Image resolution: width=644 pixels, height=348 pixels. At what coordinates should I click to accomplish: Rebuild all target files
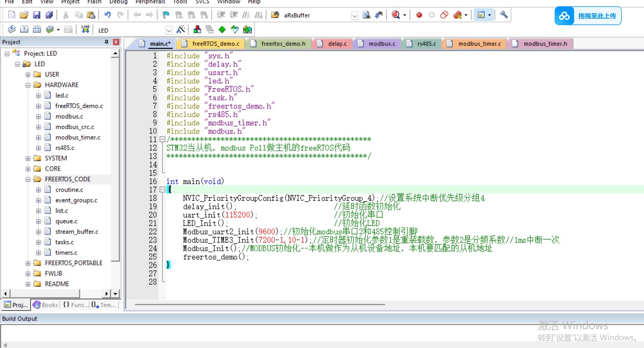[x=37, y=30]
